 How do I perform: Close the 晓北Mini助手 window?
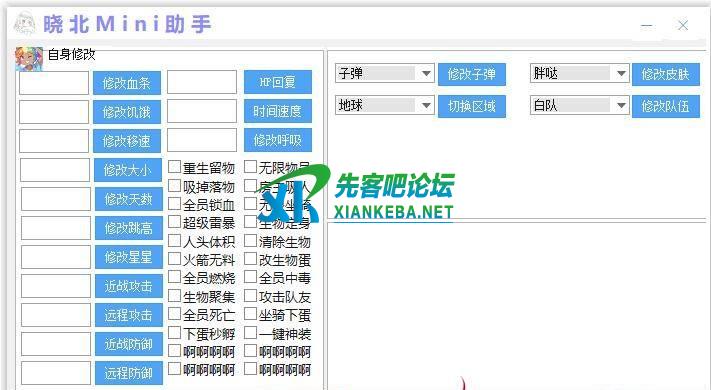click(683, 25)
